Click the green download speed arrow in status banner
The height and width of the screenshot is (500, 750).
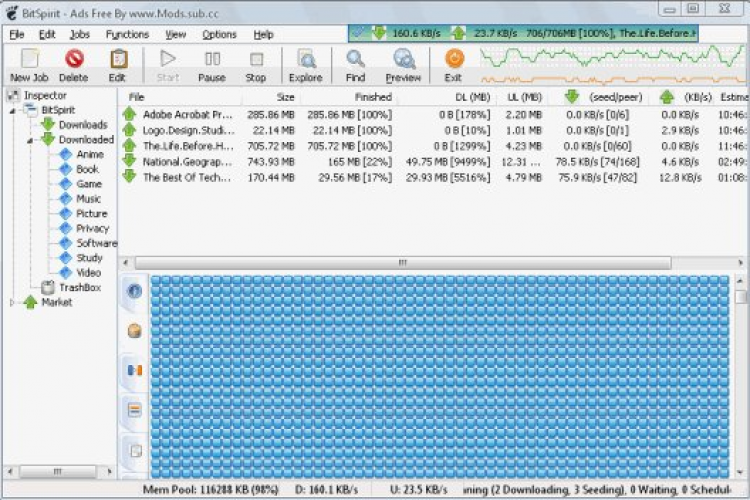(378, 33)
